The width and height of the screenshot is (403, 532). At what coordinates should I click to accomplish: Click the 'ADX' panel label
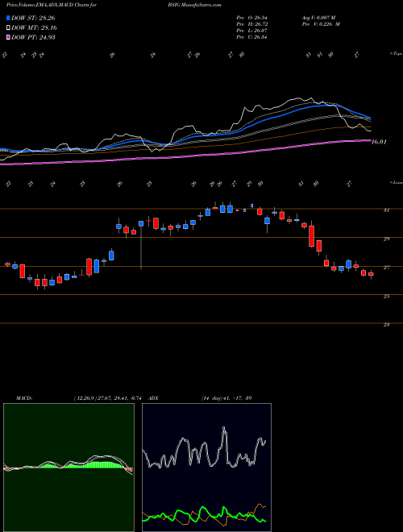[154, 398]
